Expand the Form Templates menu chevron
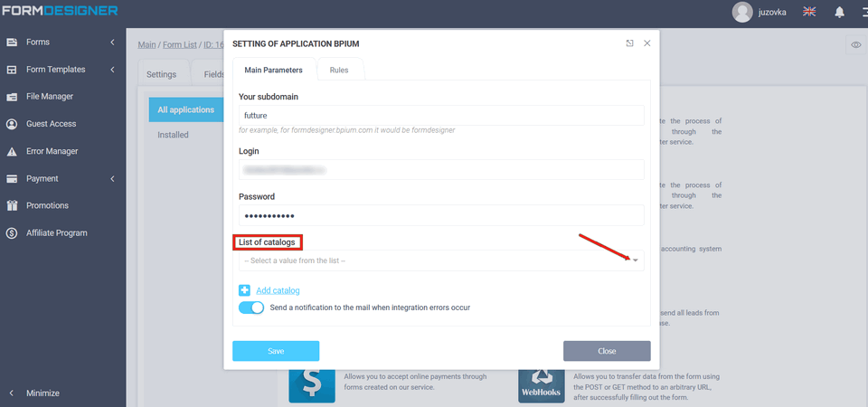The width and height of the screenshot is (868, 407). point(112,70)
